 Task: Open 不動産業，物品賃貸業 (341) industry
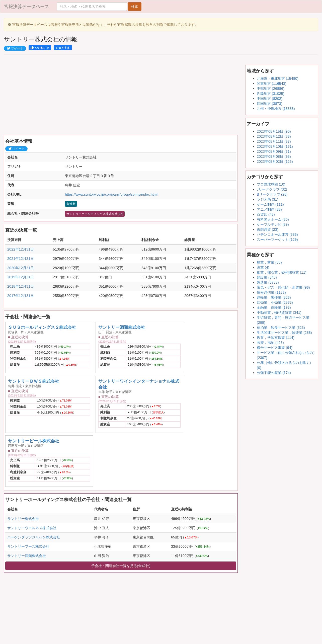point(279,312)
